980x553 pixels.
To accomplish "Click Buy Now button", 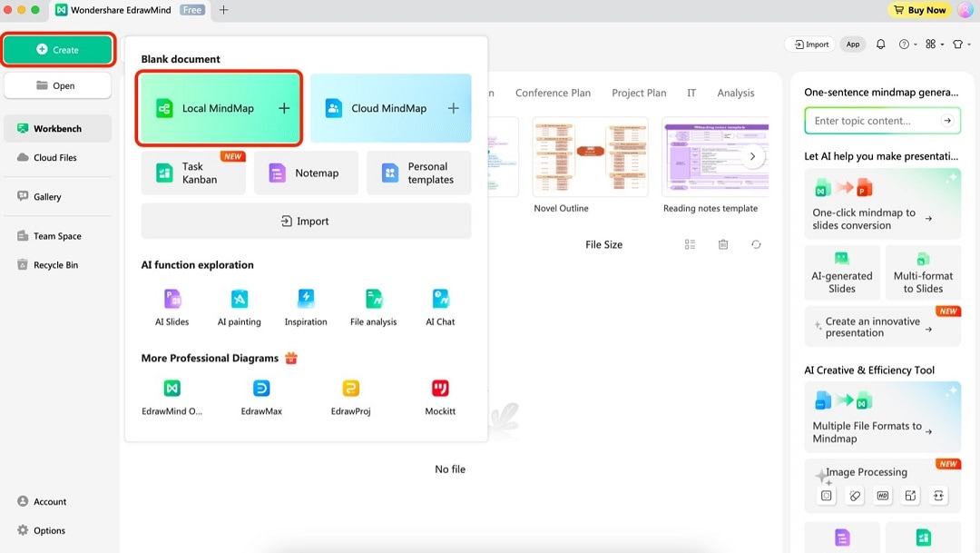I will coord(919,10).
